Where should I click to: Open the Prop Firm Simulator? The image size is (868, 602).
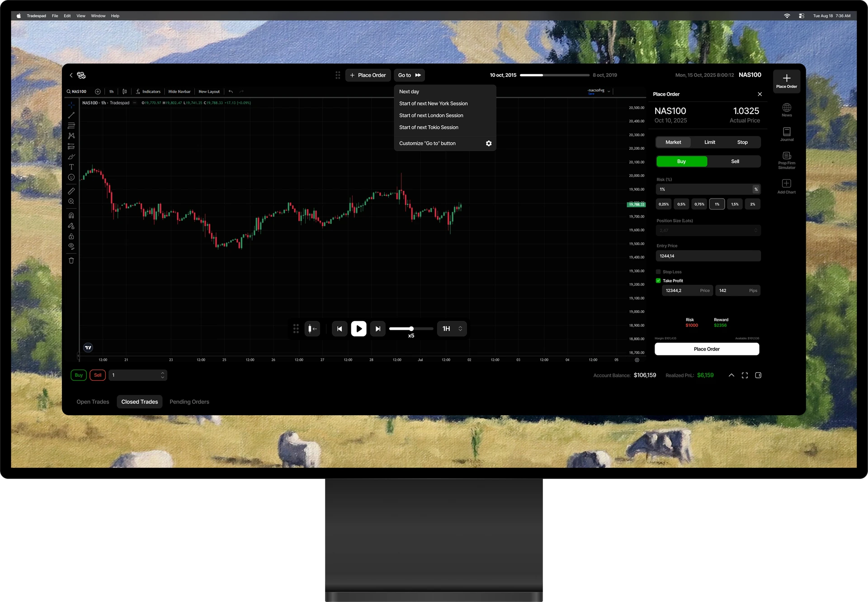click(787, 161)
